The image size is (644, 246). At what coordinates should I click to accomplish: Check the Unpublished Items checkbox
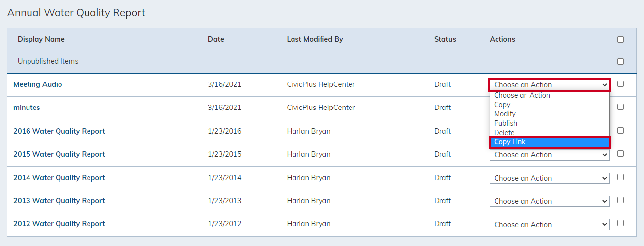point(620,61)
